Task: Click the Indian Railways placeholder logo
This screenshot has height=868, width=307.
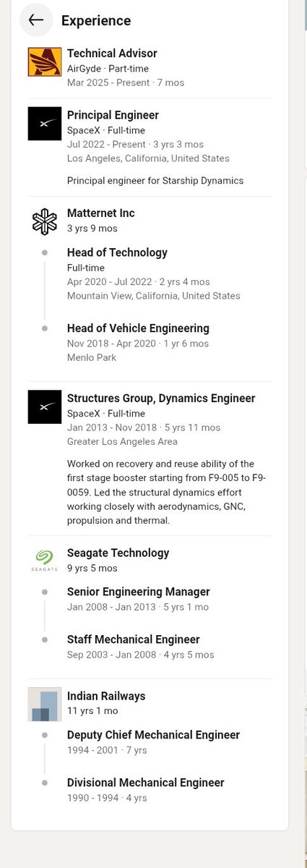Action: pos(45,704)
